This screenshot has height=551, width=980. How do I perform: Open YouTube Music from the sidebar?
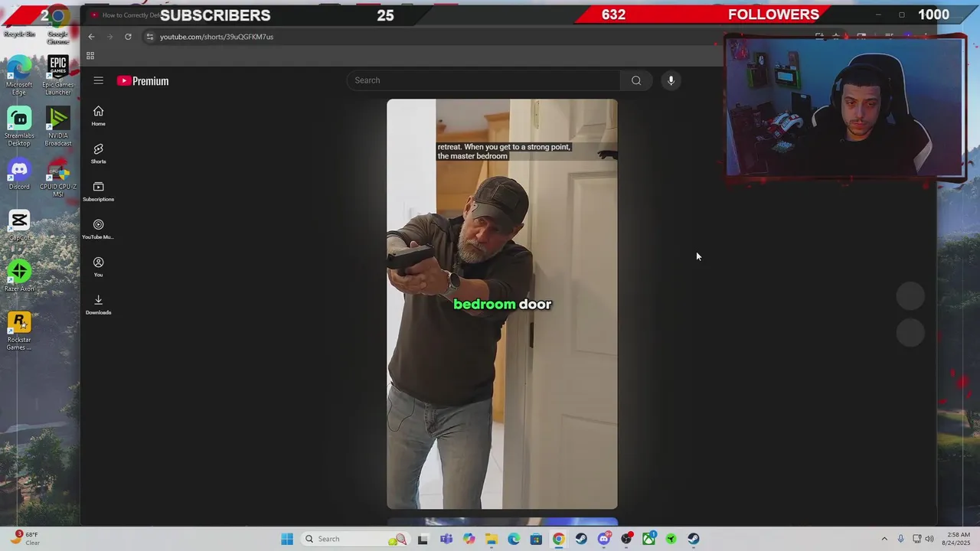(x=98, y=229)
